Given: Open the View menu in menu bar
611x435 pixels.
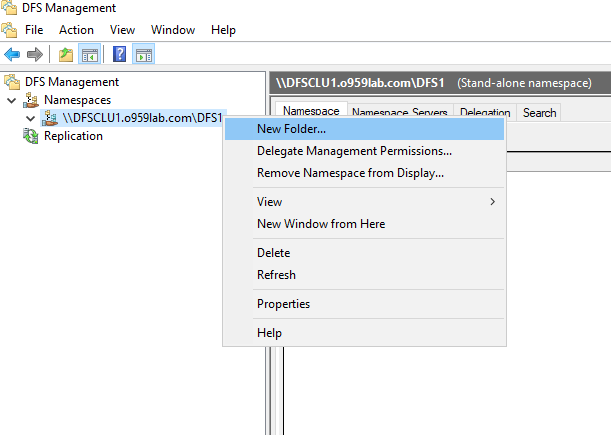Looking at the screenshot, I should coord(122,30).
